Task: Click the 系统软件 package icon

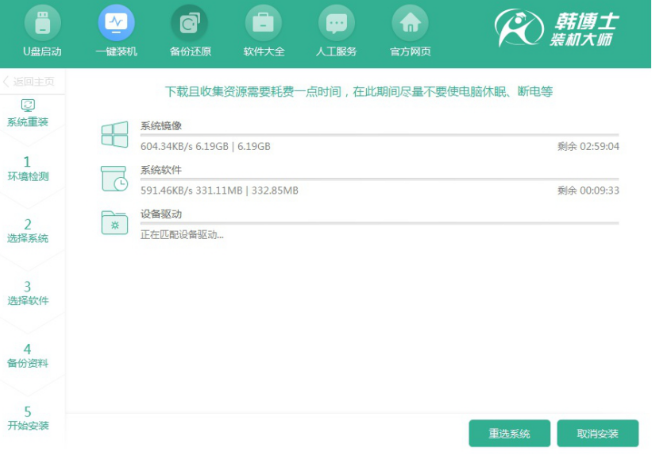Action: click(115, 179)
